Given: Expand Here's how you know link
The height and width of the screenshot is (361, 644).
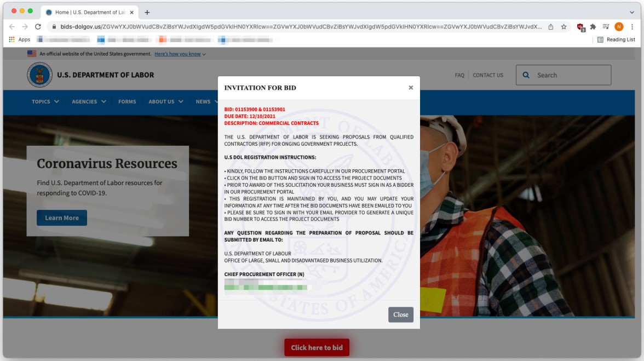Looking at the screenshot, I should tap(180, 54).
